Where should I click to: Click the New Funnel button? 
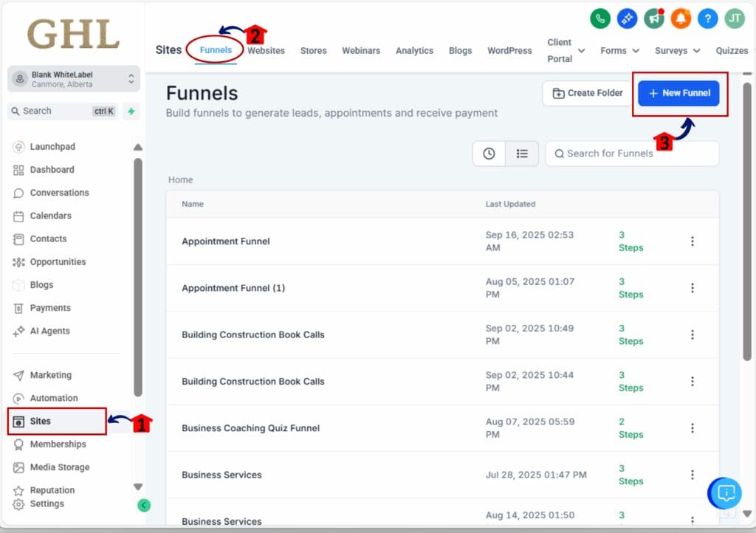click(678, 93)
